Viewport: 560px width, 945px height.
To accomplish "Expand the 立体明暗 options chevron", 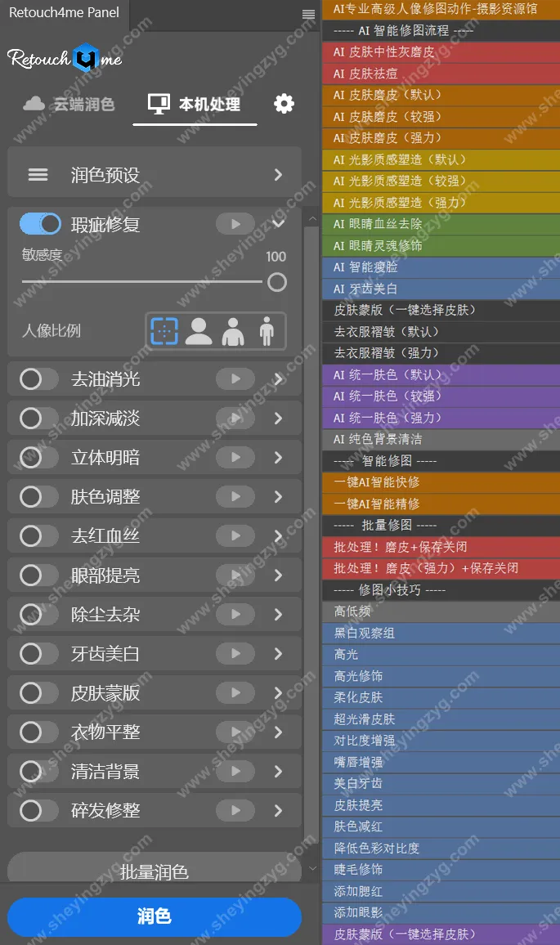I will [278, 458].
